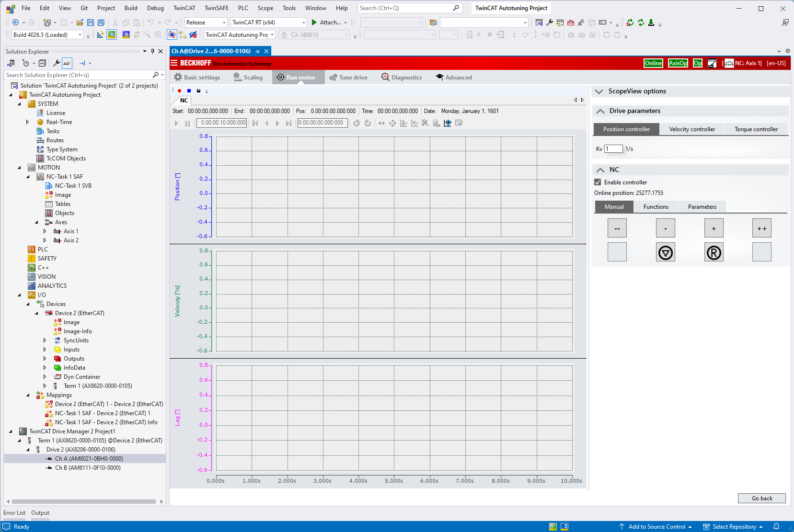Open the wrench properties icon in toolbar
The height and width of the screenshot is (532, 794).
(x=550, y=23)
